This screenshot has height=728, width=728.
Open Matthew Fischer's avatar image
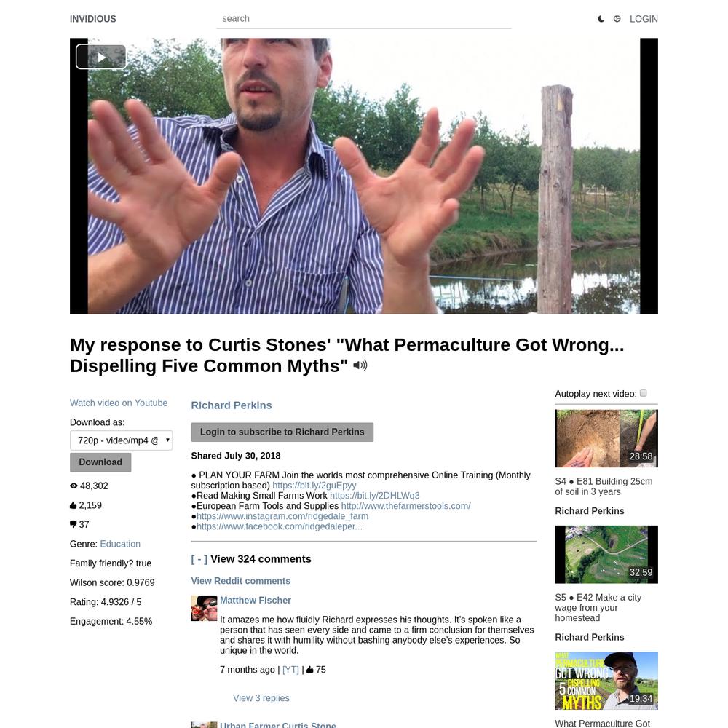click(x=204, y=608)
